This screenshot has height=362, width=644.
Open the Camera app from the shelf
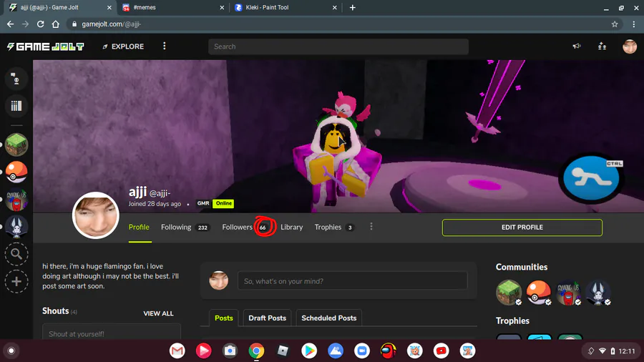click(230, 351)
